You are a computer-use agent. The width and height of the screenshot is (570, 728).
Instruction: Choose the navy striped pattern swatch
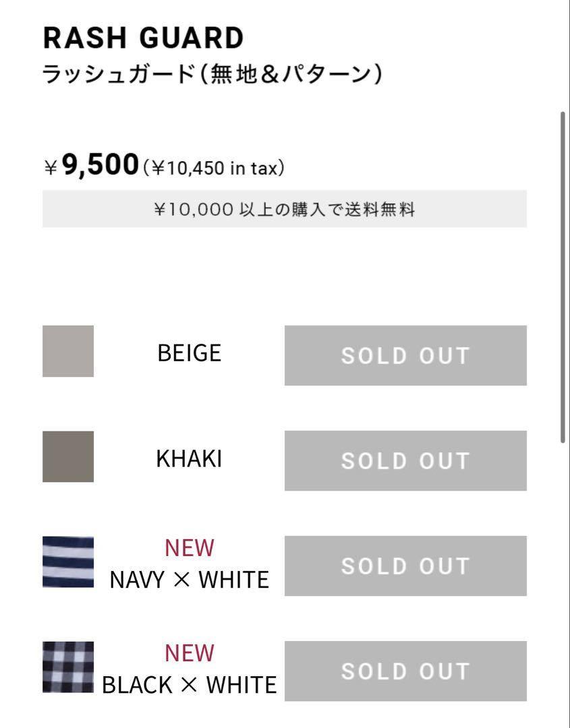tap(68, 562)
